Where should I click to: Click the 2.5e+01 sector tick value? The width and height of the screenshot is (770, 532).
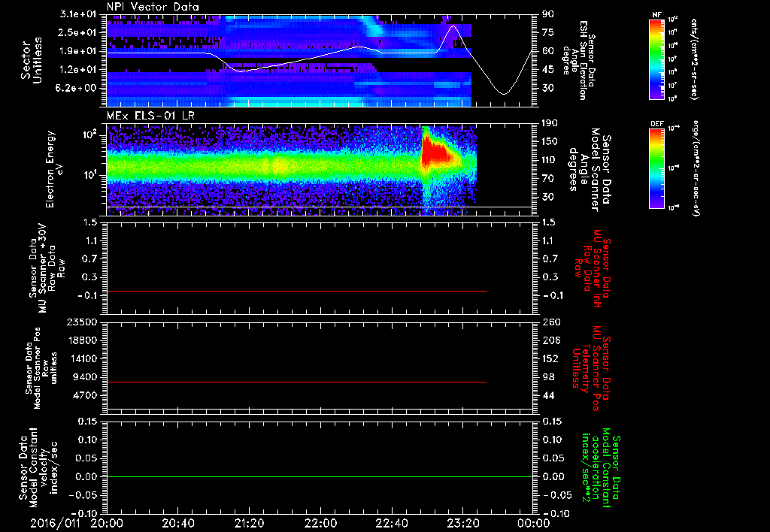tap(78, 32)
